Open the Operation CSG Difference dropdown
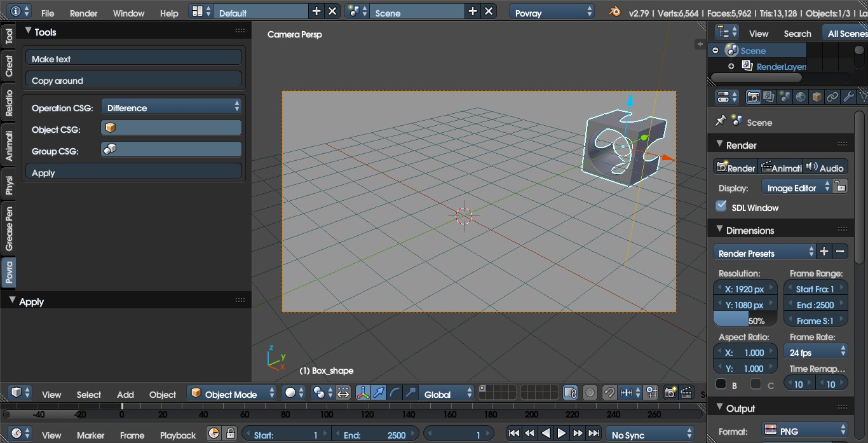Screen dimensions: 868x443 click(172, 107)
